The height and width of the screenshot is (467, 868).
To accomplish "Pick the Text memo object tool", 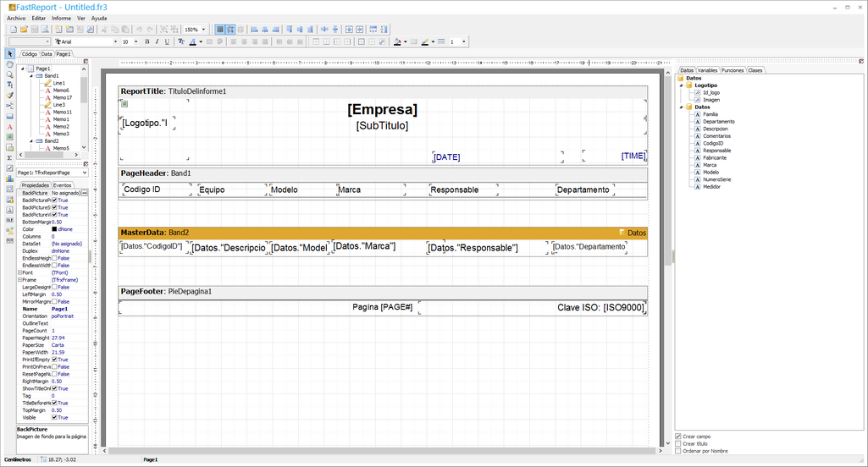I will pyautogui.click(x=9, y=126).
